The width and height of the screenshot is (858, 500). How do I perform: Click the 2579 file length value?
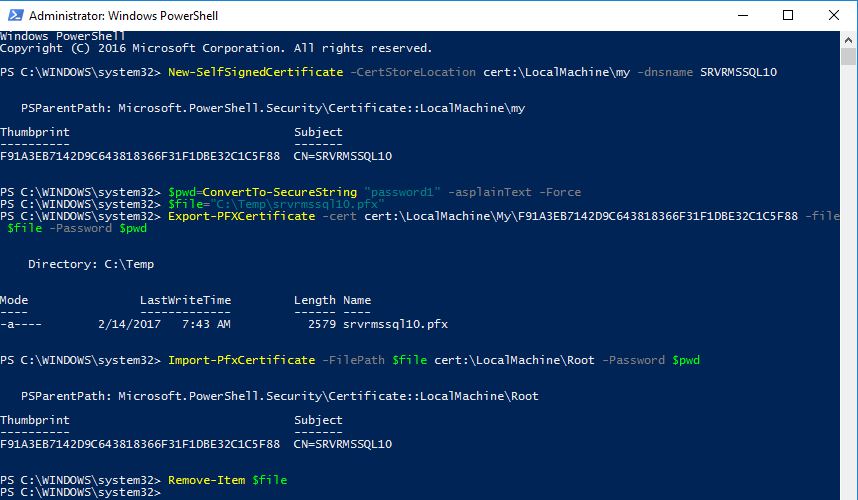[x=322, y=324]
